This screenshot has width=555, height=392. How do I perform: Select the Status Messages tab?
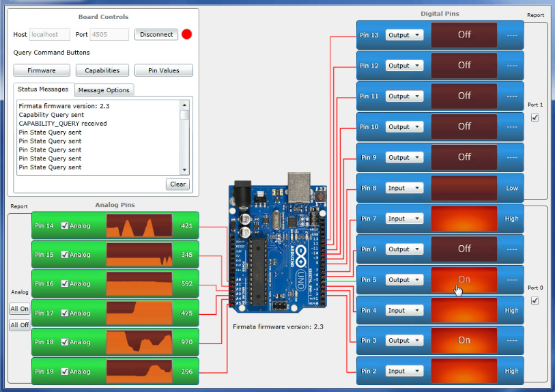click(43, 89)
